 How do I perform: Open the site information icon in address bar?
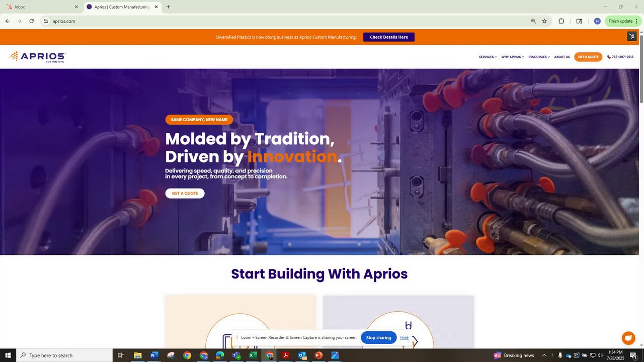point(46,21)
